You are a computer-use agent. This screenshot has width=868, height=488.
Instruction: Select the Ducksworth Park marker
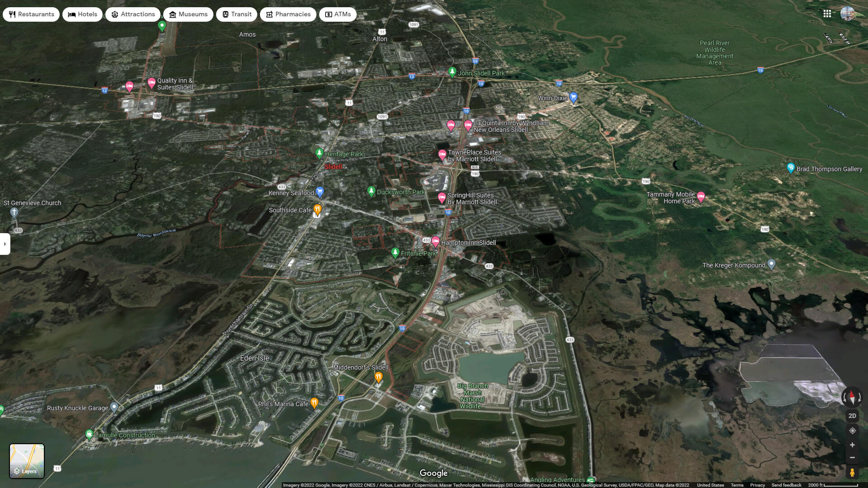click(371, 190)
